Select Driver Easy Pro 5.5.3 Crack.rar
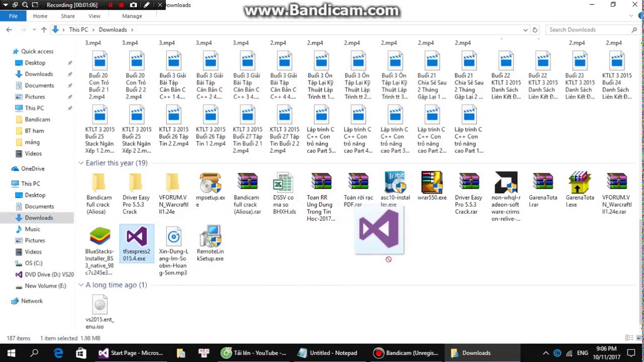The height and width of the screenshot is (362, 644). coord(468,194)
